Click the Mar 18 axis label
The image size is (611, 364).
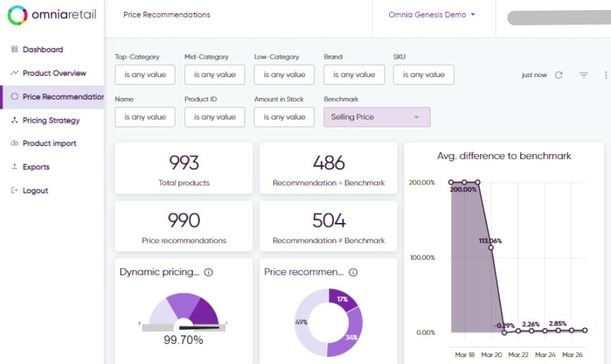pos(464,355)
